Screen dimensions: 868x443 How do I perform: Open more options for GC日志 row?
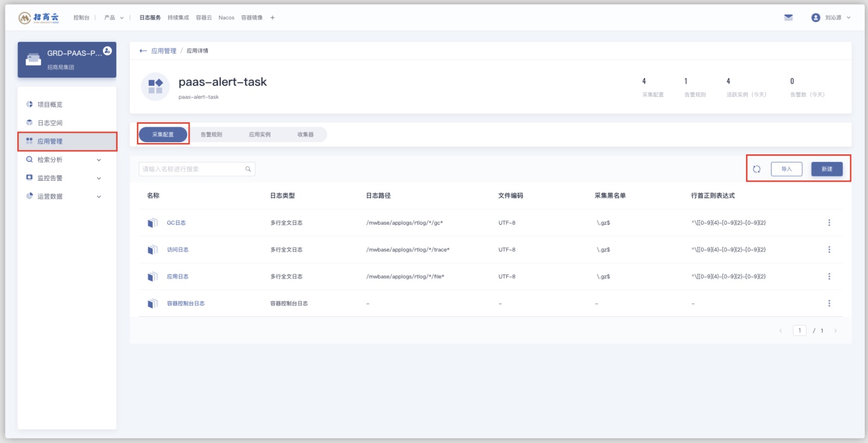click(829, 223)
